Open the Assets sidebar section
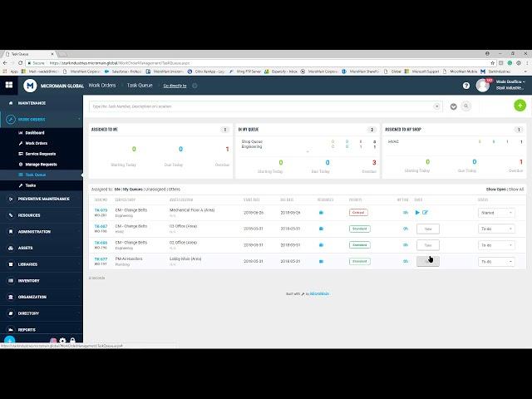 tap(41, 248)
